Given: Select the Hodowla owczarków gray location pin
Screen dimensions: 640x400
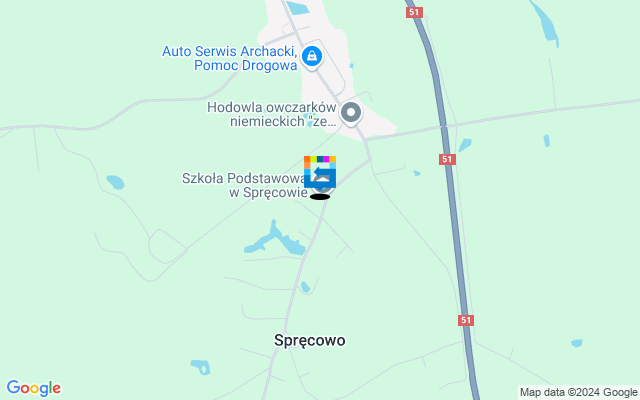Looking at the screenshot, I should [351, 113].
